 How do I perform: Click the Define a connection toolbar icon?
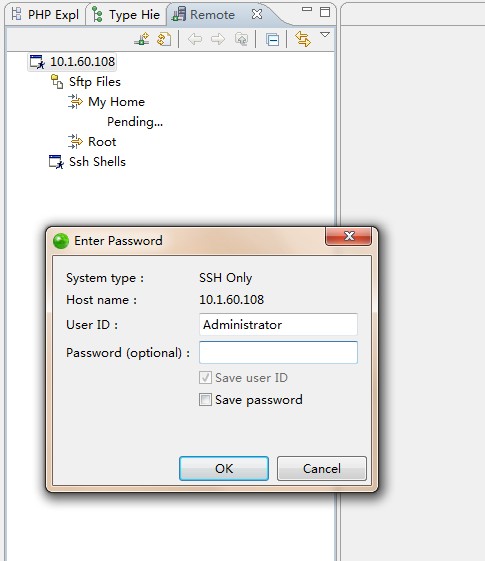(x=142, y=39)
